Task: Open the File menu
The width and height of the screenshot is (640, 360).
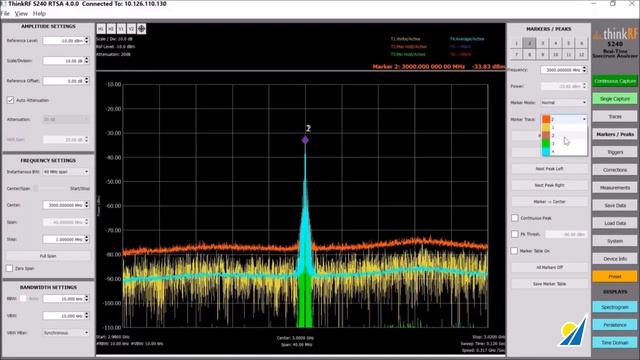Action: pos(5,13)
